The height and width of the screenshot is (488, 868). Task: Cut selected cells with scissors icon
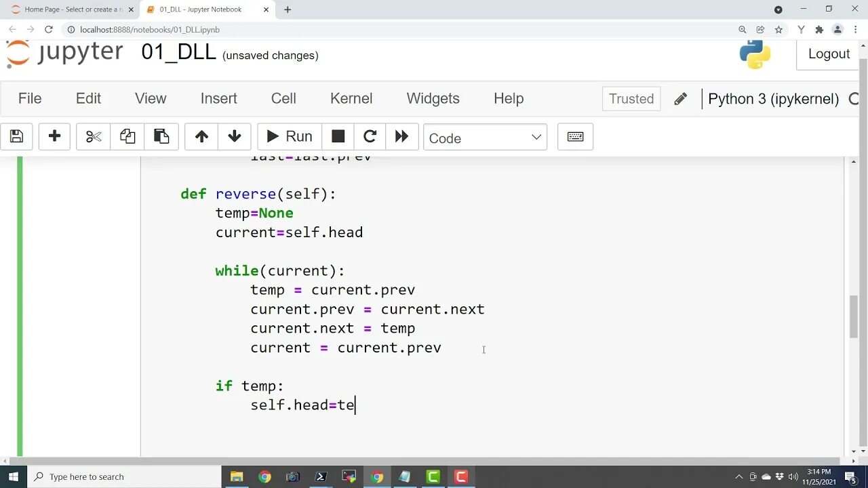[x=94, y=137]
